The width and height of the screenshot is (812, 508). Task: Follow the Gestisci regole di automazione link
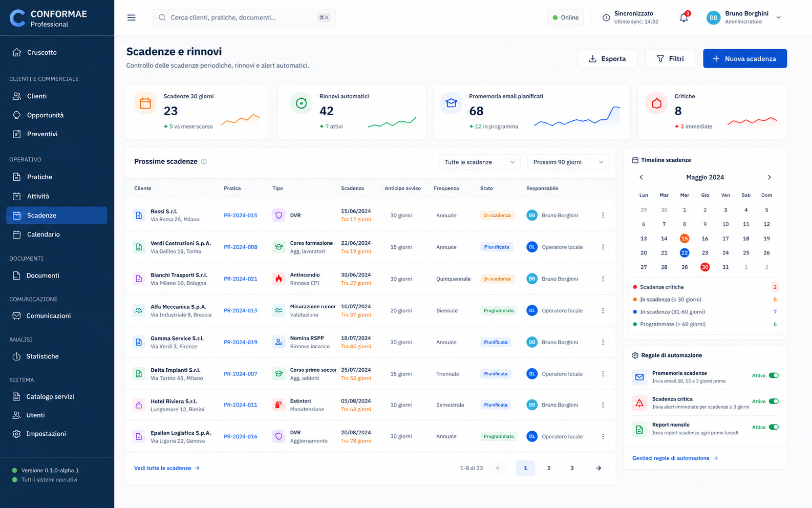tap(675, 458)
